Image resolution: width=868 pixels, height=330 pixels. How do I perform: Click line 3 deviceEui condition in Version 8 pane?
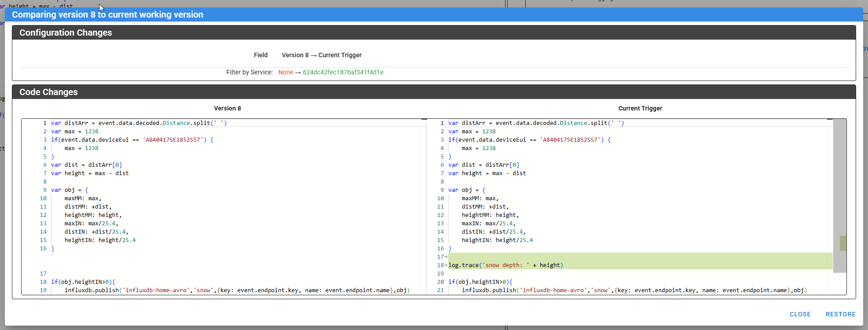click(132, 140)
